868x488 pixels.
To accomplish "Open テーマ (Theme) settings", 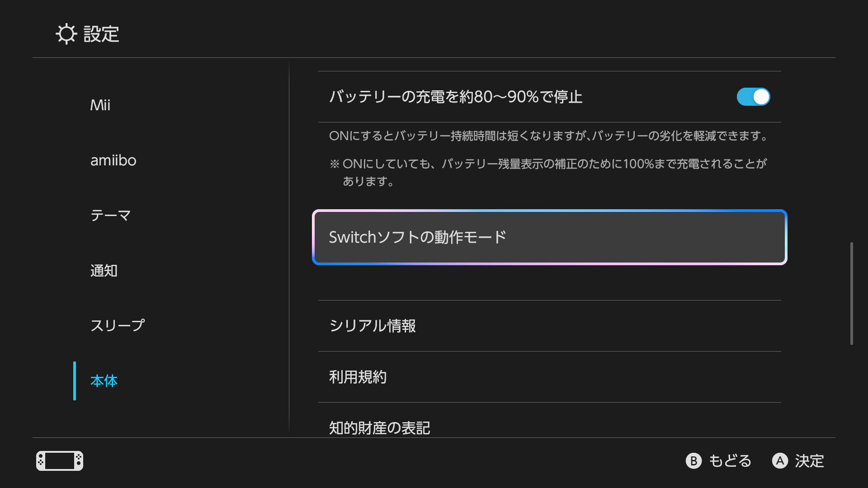I will pyautogui.click(x=111, y=216).
